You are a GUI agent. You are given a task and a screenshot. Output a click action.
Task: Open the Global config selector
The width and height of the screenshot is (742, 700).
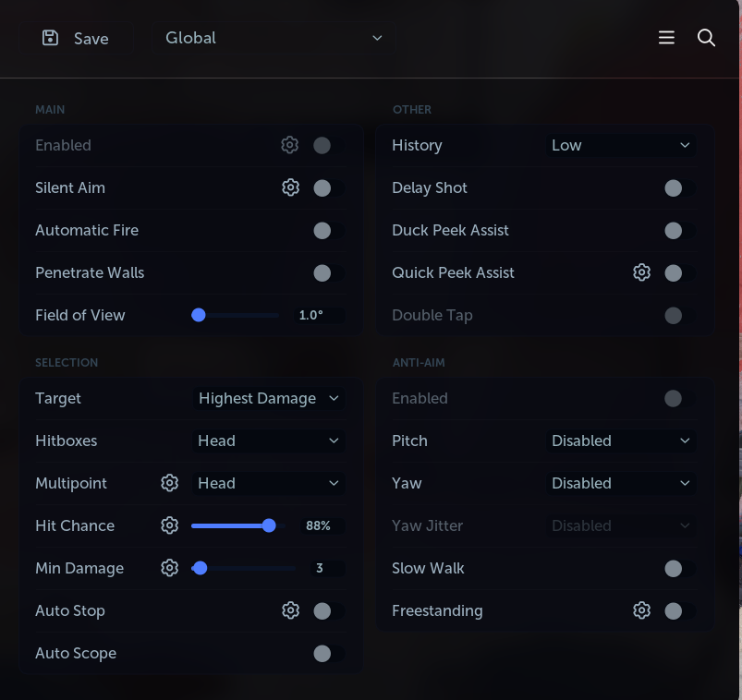[x=274, y=38]
